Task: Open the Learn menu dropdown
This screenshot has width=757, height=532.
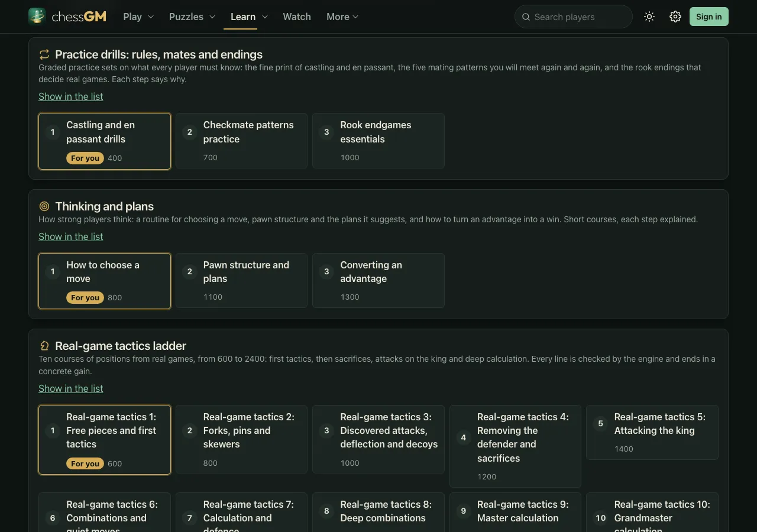Action: [x=249, y=17]
